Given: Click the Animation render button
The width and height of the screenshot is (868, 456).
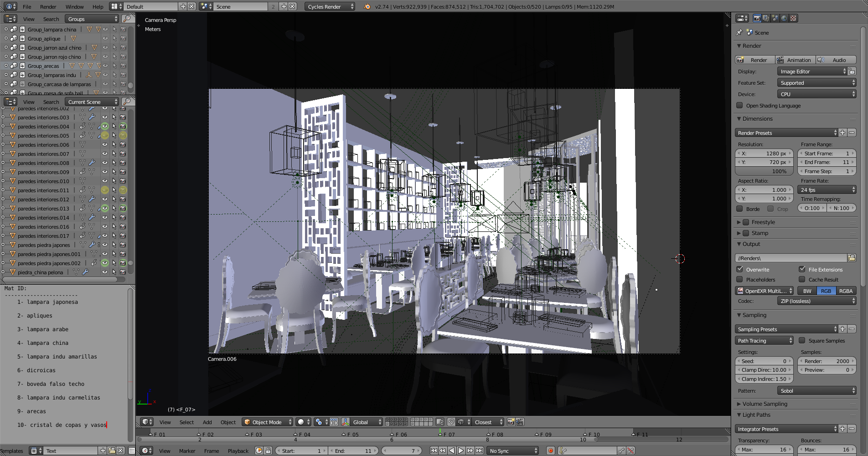Looking at the screenshot, I should click(795, 60).
